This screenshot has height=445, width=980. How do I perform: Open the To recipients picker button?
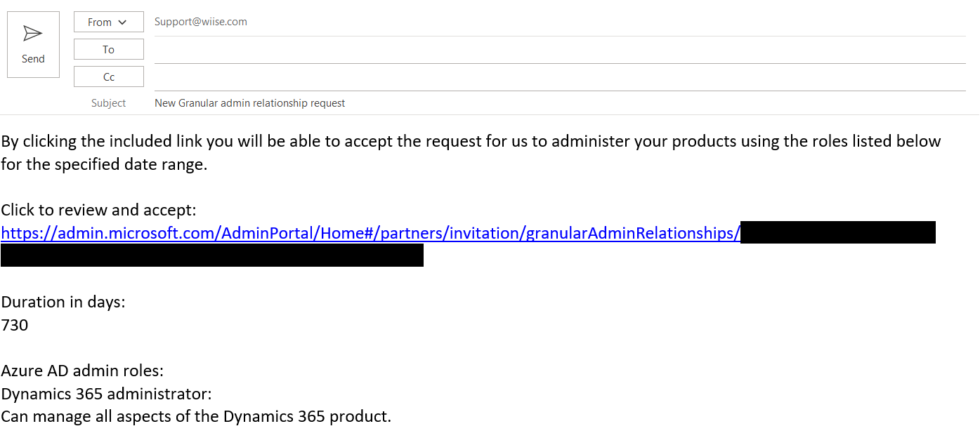click(x=108, y=49)
